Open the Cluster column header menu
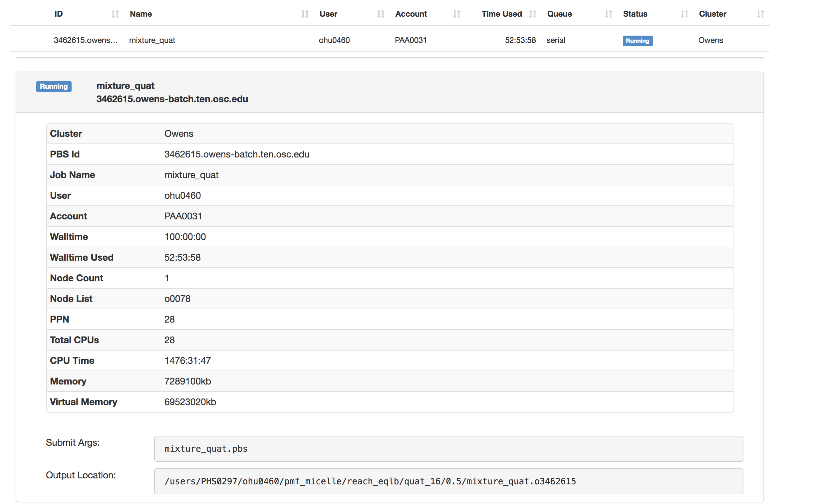 tap(712, 14)
